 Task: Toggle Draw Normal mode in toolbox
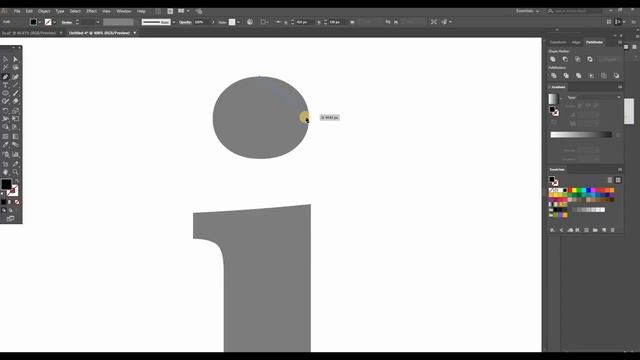[4, 210]
